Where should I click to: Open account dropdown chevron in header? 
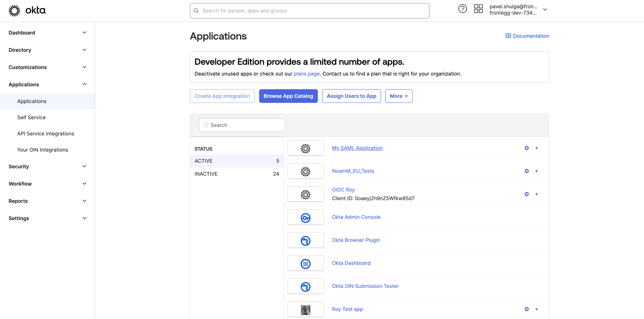pyautogui.click(x=545, y=10)
